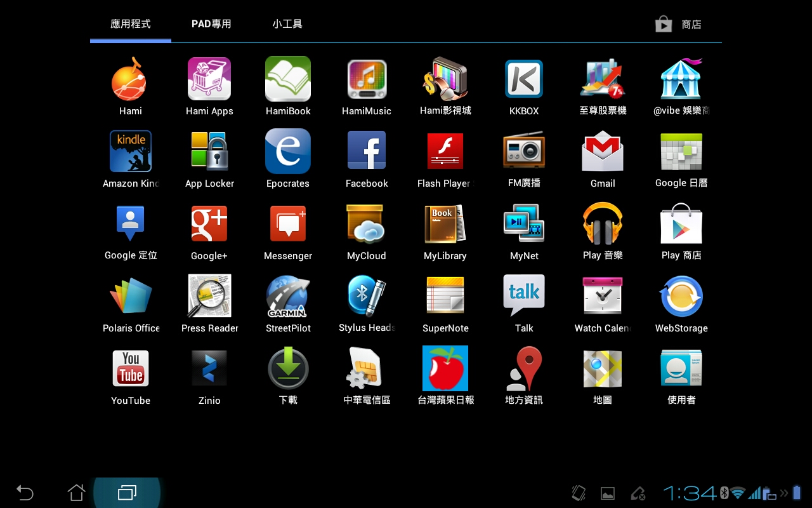Open Hami影視城 video app
The image size is (812, 508).
[445, 79]
